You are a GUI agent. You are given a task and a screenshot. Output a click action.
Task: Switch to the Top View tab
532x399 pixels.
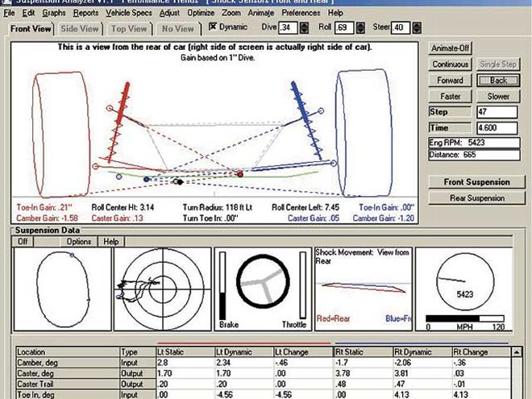click(129, 29)
